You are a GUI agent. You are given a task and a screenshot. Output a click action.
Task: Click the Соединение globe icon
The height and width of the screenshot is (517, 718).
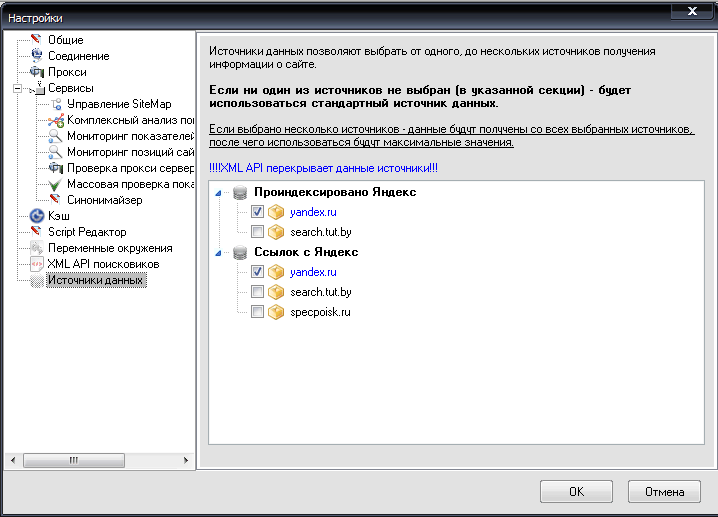coord(37,56)
